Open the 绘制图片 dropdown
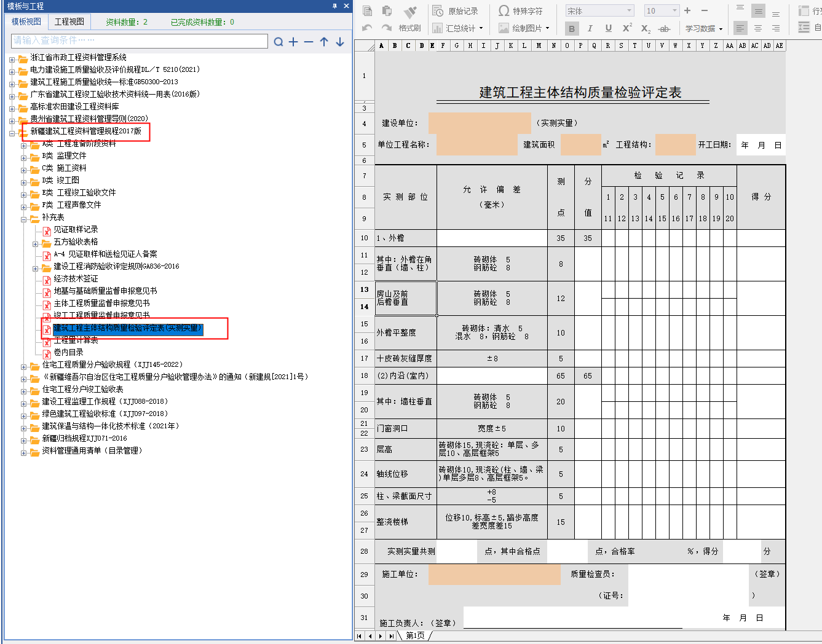 tap(524, 28)
